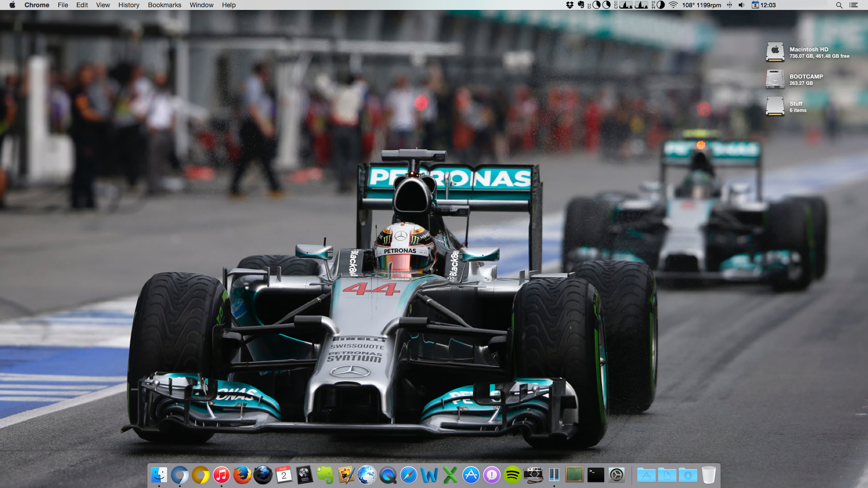Select the Macintosh HD desktop drive
Image resolution: width=868 pixels, height=488 pixels.
point(775,52)
